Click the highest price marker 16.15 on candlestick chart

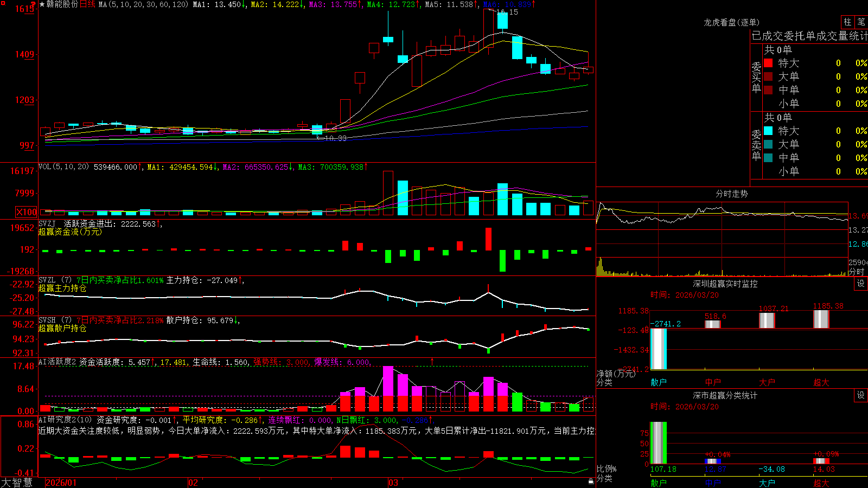click(x=507, y=12)
